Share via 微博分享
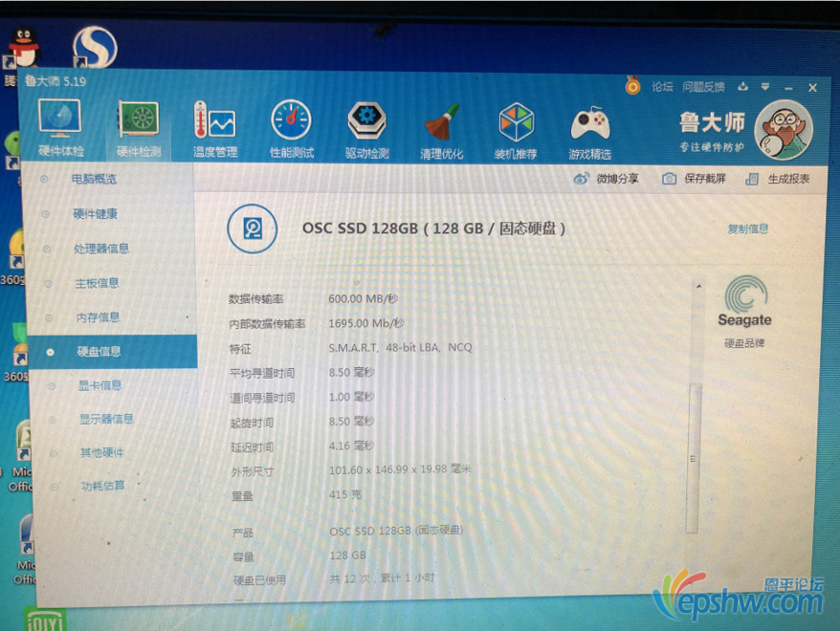The image size is (840, 631). (x=607, y=178)
